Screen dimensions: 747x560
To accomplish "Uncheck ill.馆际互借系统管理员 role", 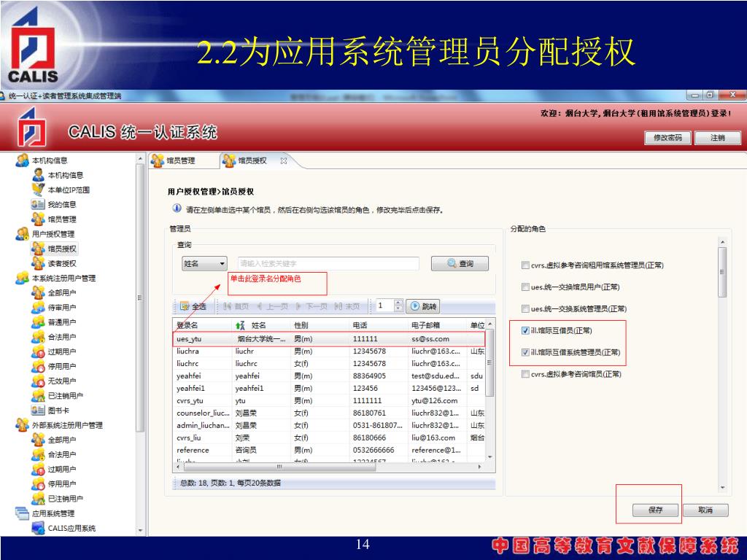I will click(x=525, y=352).
